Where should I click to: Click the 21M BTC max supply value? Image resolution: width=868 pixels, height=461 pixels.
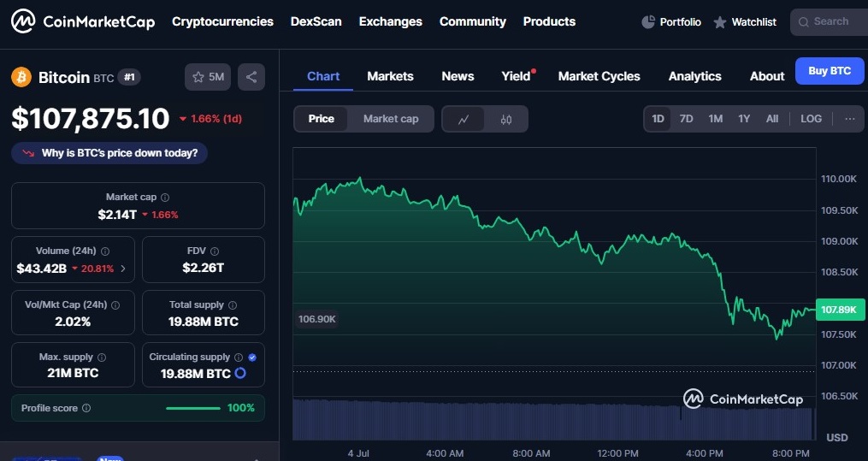click(x=73, y=373)
